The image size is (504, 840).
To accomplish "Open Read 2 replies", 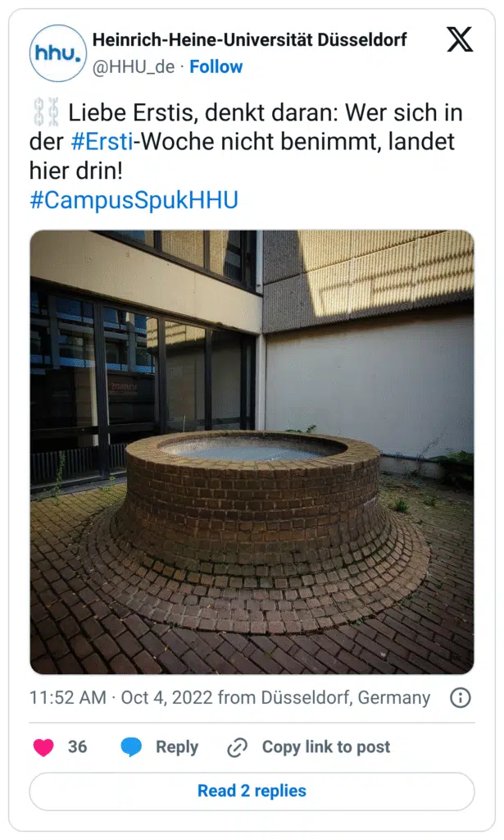I will pyautogui.click(x=252, y=792).
